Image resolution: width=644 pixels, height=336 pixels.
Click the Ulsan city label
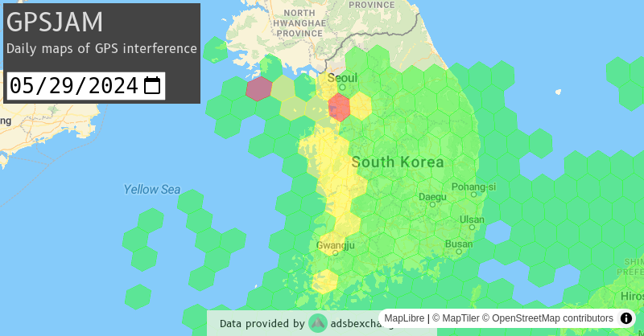click(x=472, y=219)
